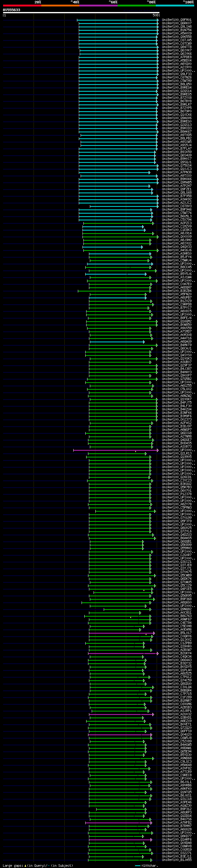Select the UniRef100_B6TBY8 hit name

pyautogui.click(x=176, y=101)
